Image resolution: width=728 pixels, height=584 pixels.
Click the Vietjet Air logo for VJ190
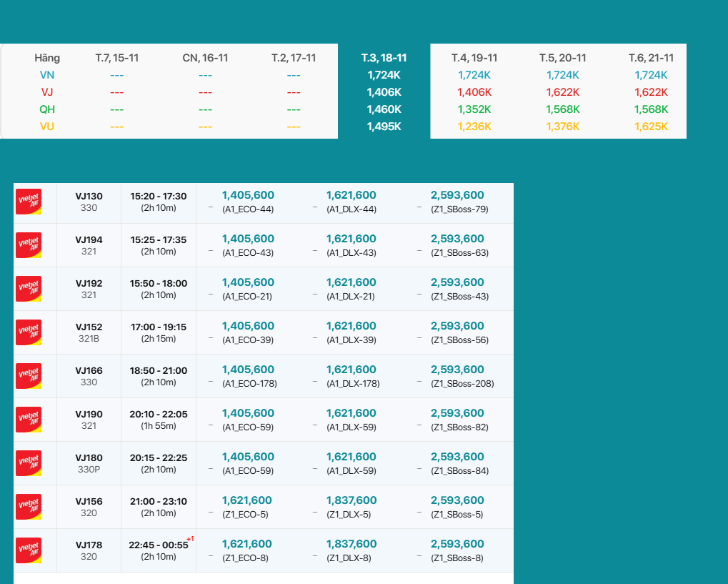coord(29,420)
